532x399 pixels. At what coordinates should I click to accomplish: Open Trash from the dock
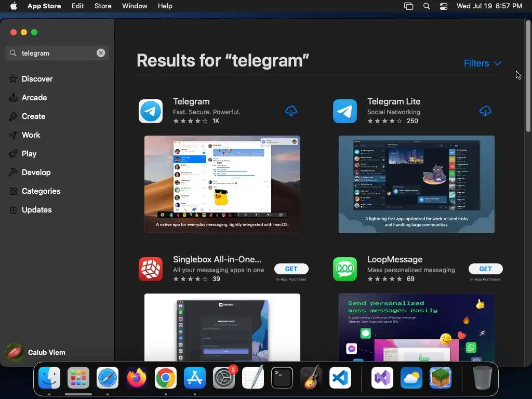pos(483,378)
